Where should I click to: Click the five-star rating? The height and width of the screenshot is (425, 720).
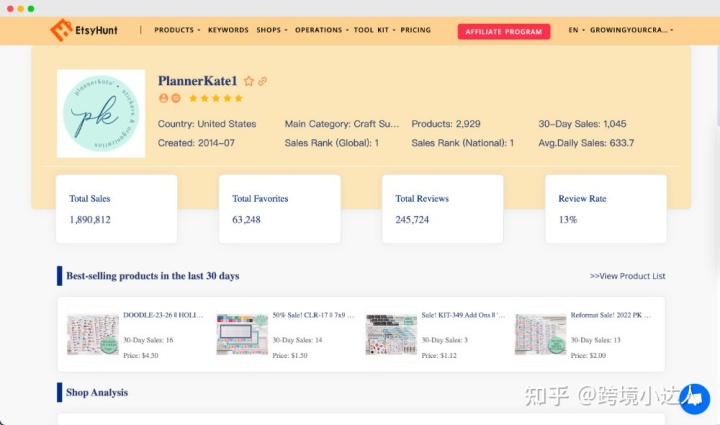216,98
